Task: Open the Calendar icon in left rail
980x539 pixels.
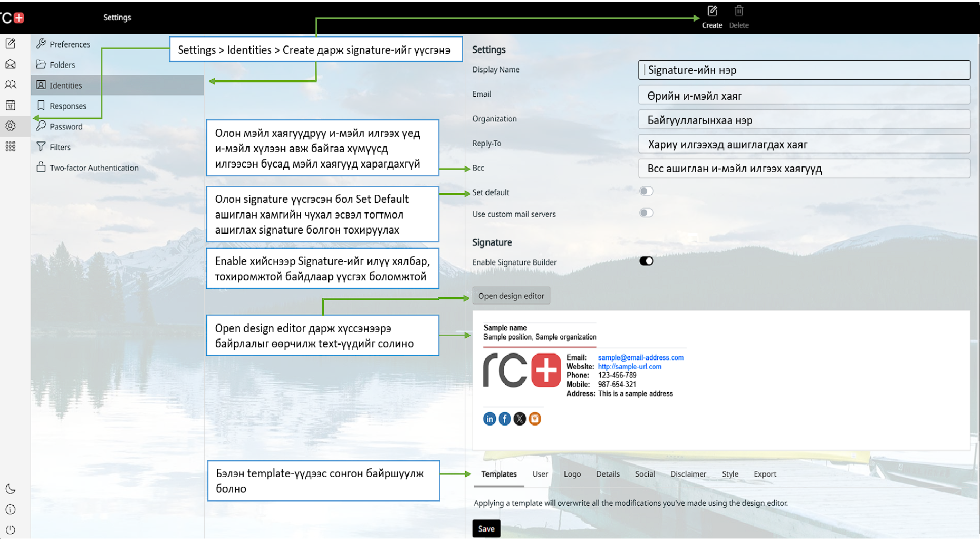Action: [x=11, y=105]
